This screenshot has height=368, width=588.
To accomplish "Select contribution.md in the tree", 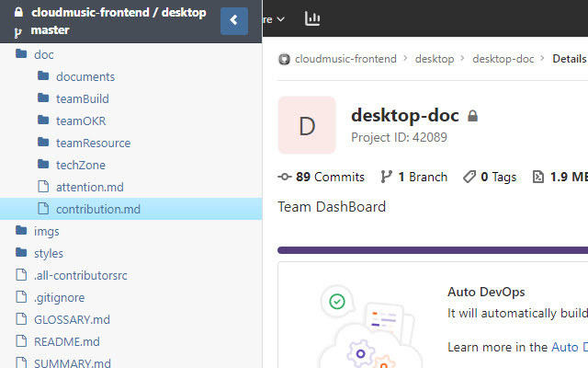I will pos(97,209).
